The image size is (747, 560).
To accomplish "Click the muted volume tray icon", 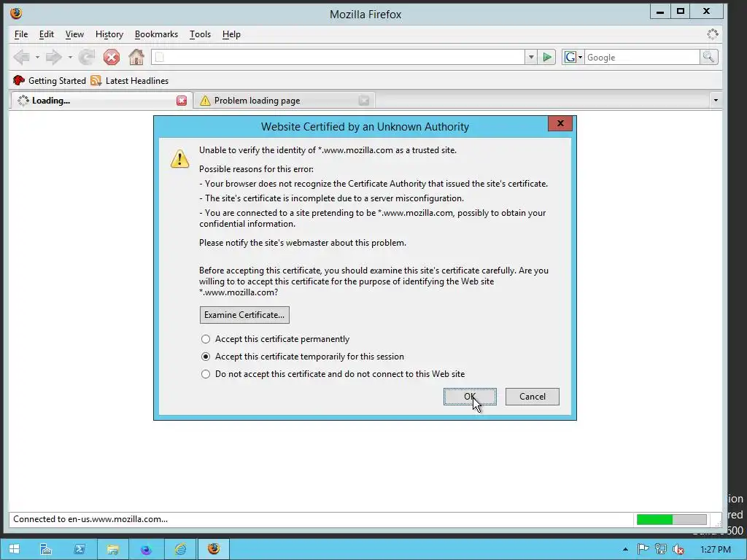I will [678, 550].
